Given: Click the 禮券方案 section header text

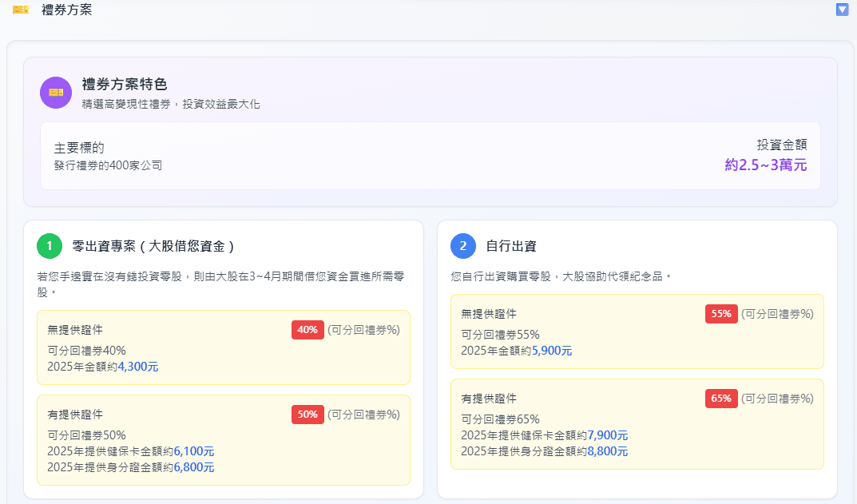Looking at the screenshot, I should 67,10.
